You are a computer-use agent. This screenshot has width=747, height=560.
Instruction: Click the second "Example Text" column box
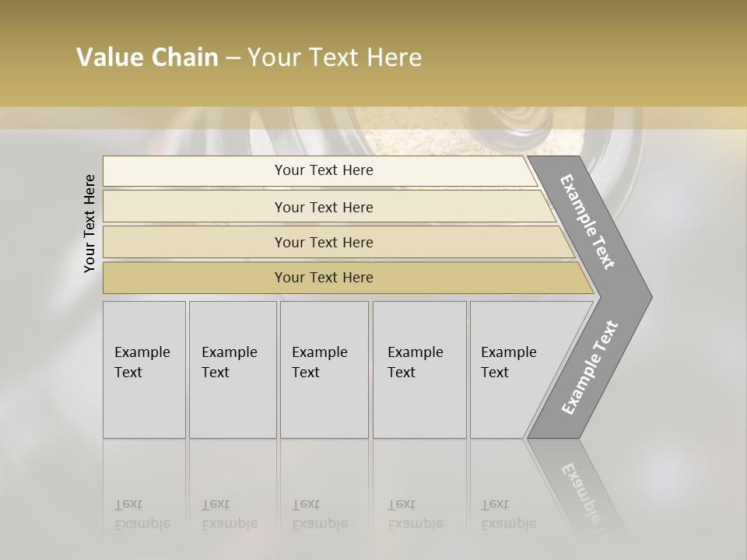pyautogui.click(x=233, y=369)
